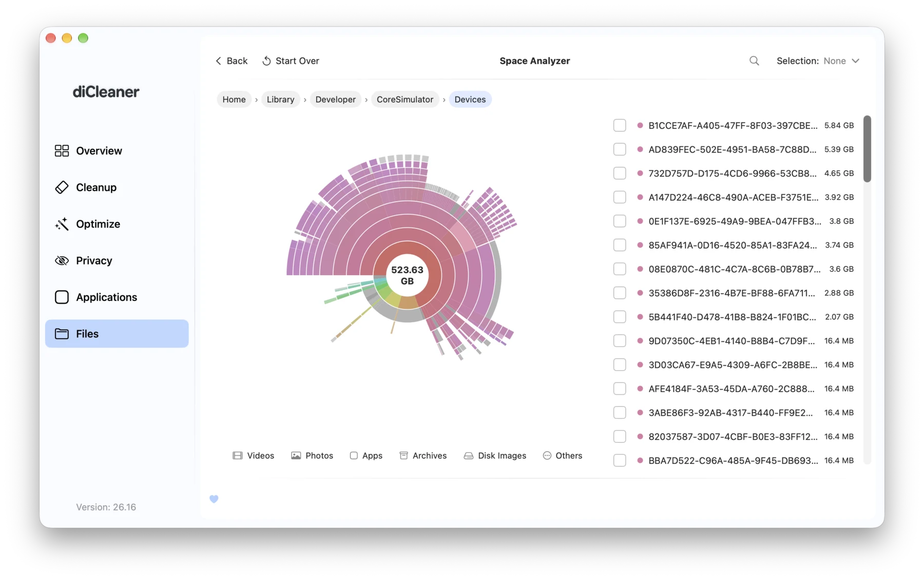Select checkbox for 732D757D-D175 entry
924x580 pixels.
pos(620,173)
